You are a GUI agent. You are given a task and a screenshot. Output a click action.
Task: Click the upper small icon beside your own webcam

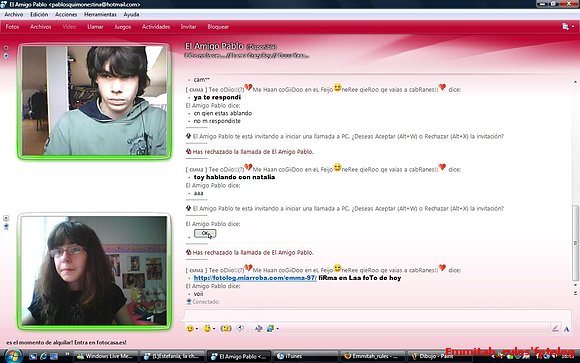tap(6, 218)
